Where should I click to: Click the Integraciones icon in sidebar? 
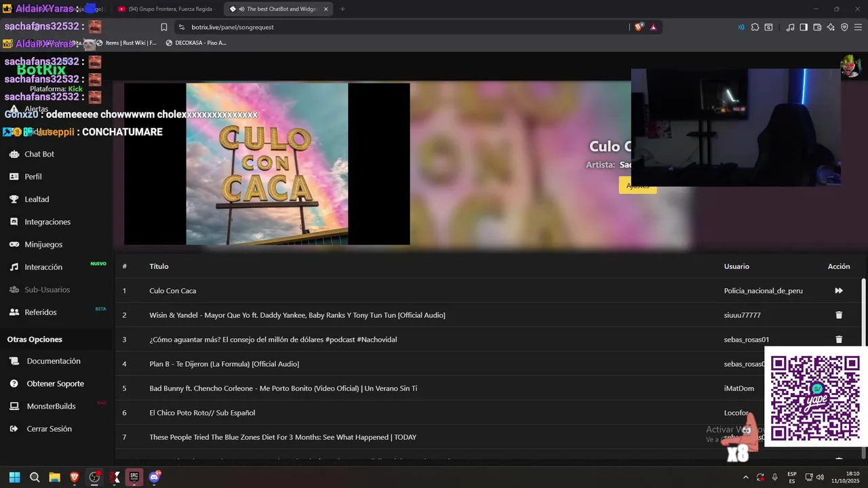tap(14, 222)
